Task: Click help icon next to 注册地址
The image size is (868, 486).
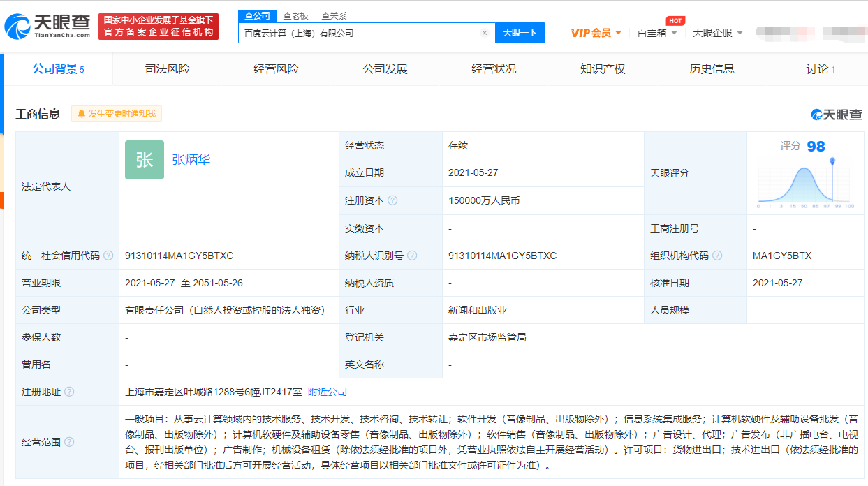Action: pos(69,392)
